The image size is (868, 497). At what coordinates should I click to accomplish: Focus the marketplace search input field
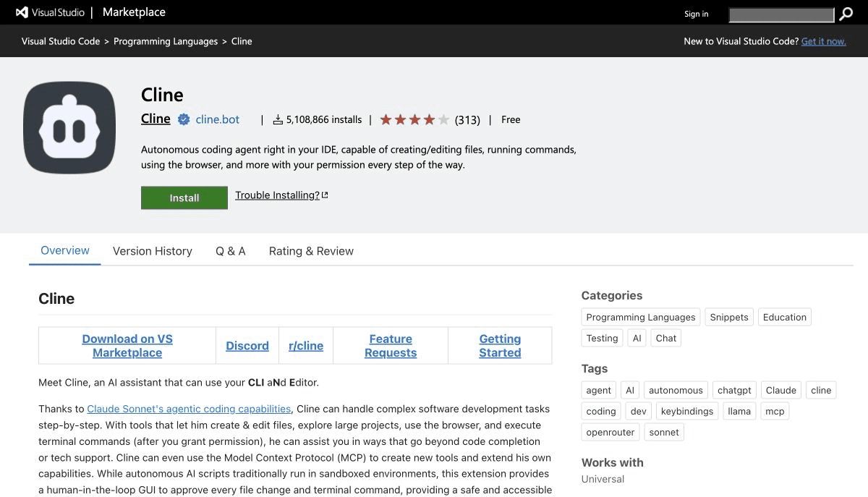point(781,14)
